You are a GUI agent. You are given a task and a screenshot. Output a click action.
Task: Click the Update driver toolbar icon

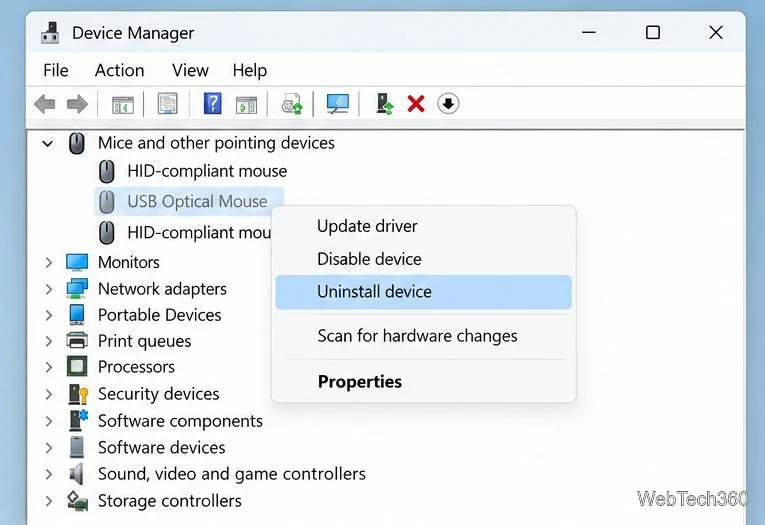tap(384, 104)
